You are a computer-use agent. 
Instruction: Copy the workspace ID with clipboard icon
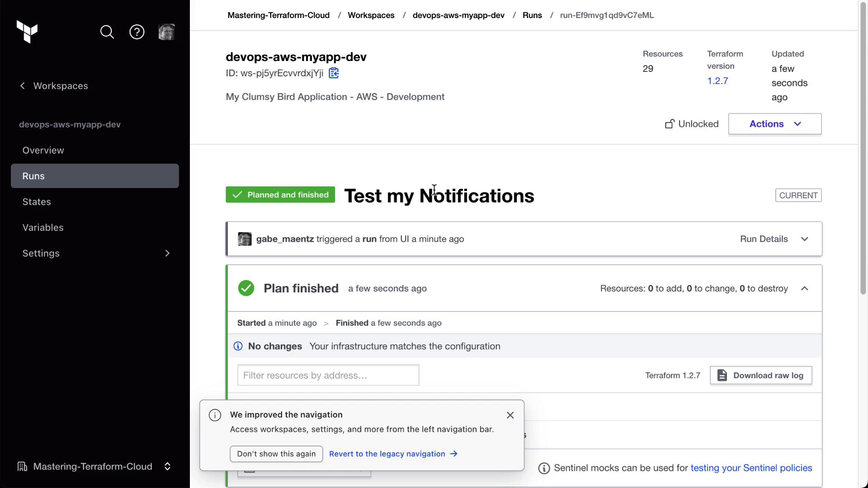pyautogui.click(x=334, y=73)
